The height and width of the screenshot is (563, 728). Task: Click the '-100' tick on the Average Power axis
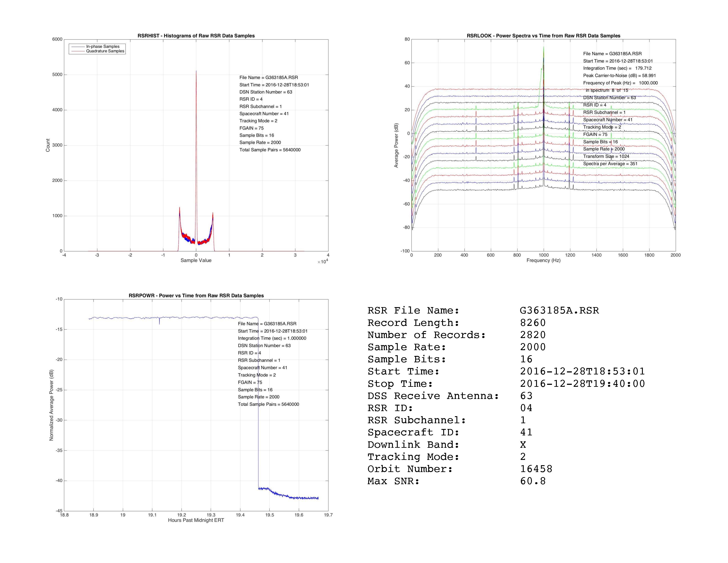point(405,251)
